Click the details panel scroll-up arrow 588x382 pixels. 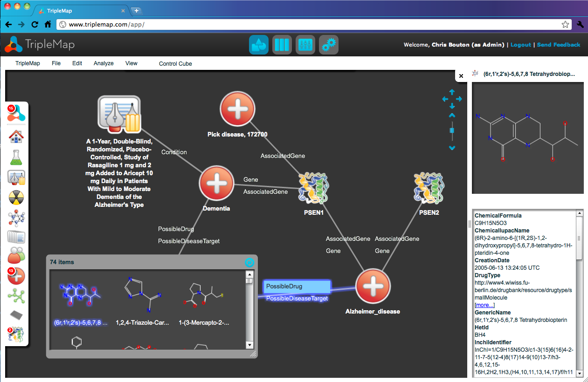tap(579, 213)
